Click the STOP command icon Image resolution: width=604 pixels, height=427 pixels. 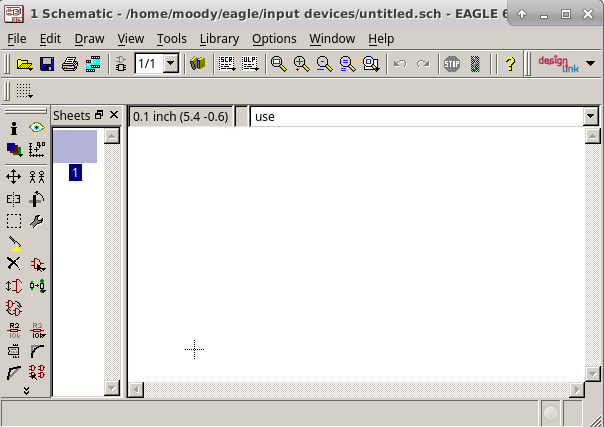452,64
